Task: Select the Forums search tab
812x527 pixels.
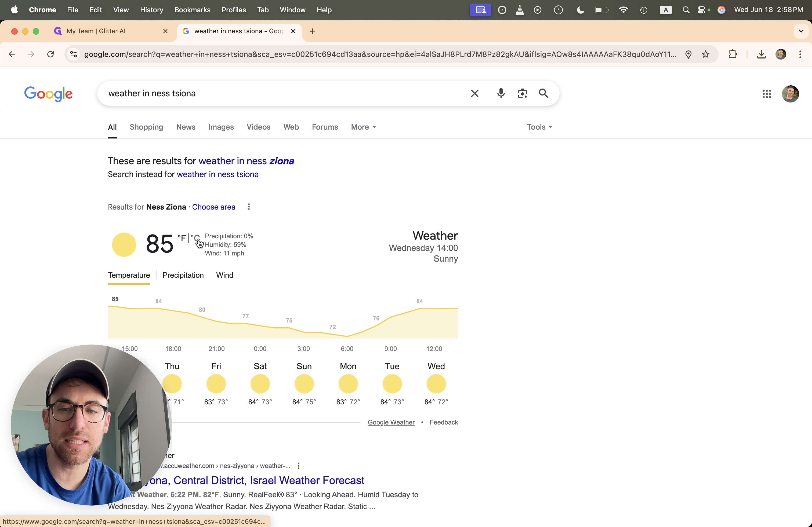Action: point(325,127)
